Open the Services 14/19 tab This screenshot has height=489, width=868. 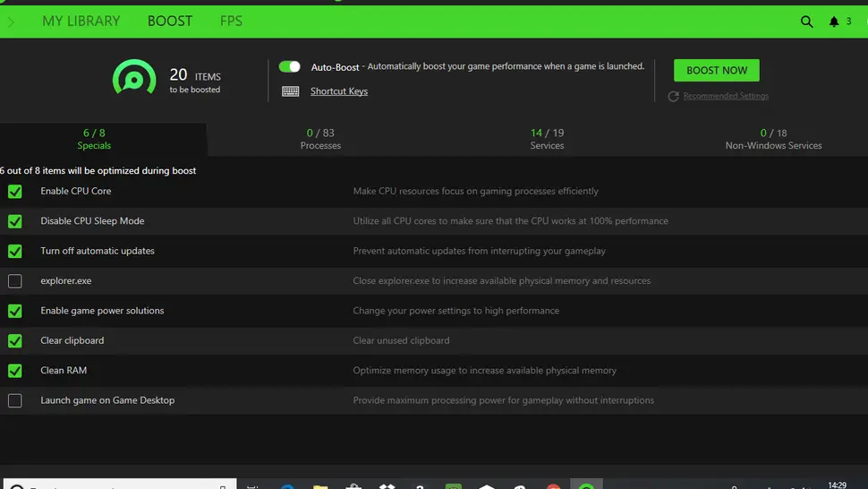coord(547,139)
